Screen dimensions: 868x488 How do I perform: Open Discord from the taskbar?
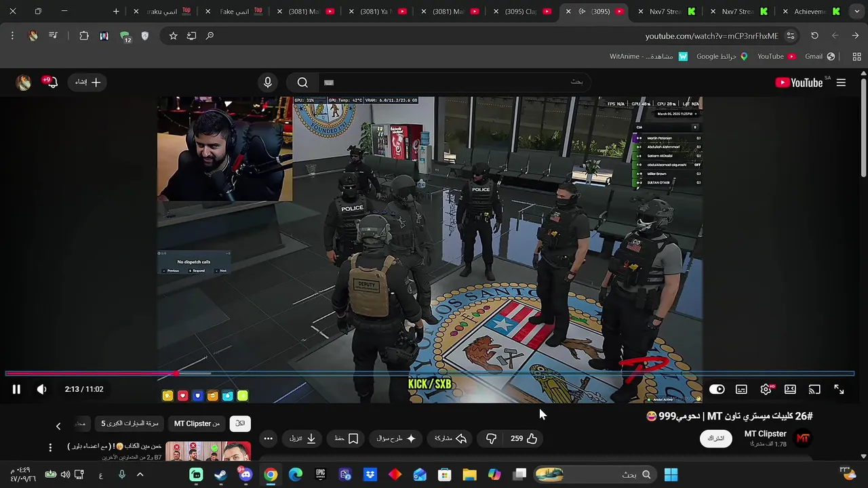pyautogui.click(x=245, y=474)
